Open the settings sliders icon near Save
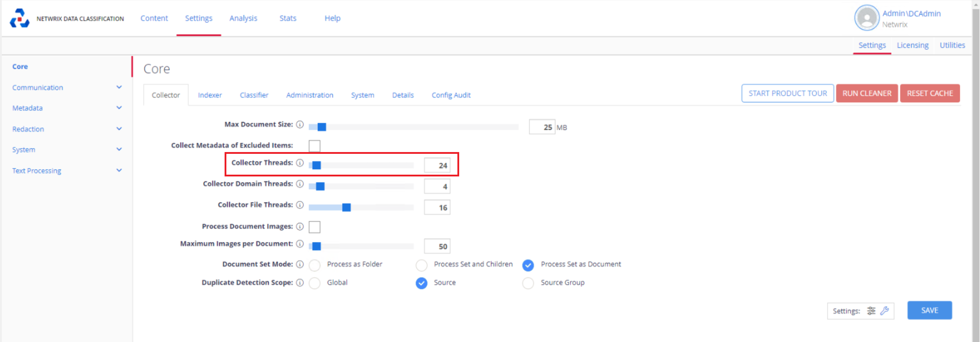Screen dimensions: 980x342 click(x=871, y=311)
